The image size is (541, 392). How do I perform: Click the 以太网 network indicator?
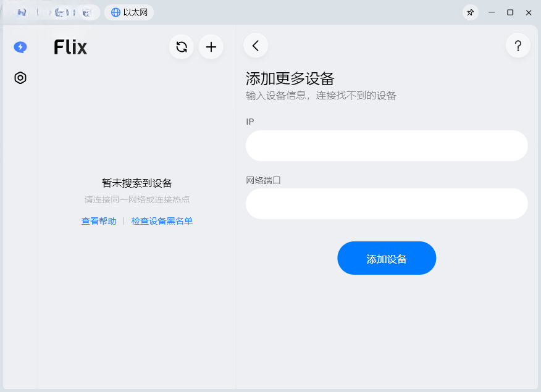pyautogui.click(x=129, y=12)
